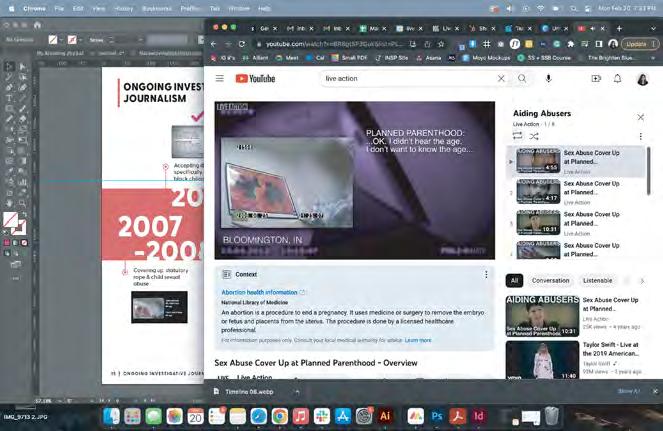
Task: Open the Bookmarks menu in menu bar
Action: click(156, 8)
